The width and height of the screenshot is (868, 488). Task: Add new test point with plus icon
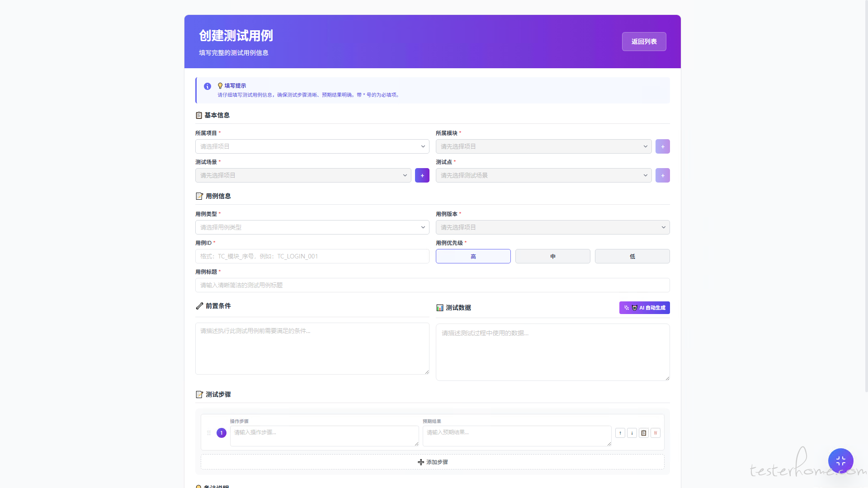point(663,175)
